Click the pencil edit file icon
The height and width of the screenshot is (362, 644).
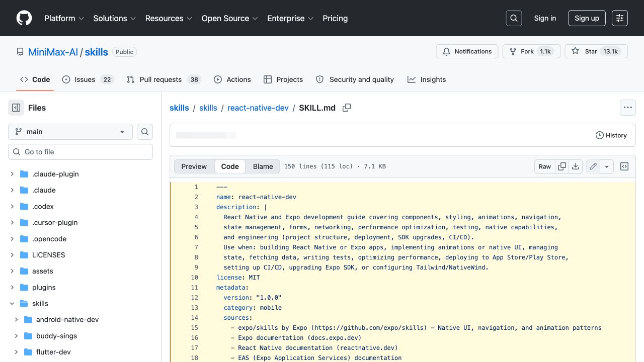(593, 166)
